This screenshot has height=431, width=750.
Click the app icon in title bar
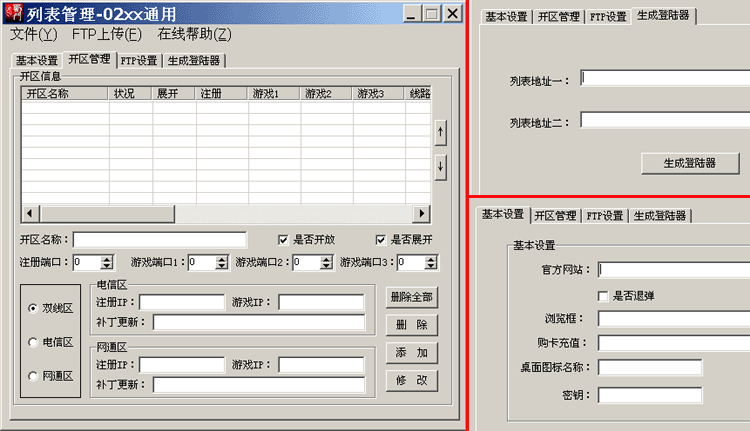point(13,13)
